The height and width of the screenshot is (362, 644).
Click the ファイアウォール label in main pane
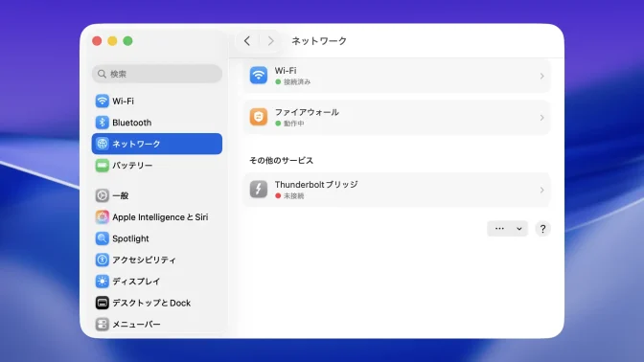pyautogui.click(x=307, y=112)
